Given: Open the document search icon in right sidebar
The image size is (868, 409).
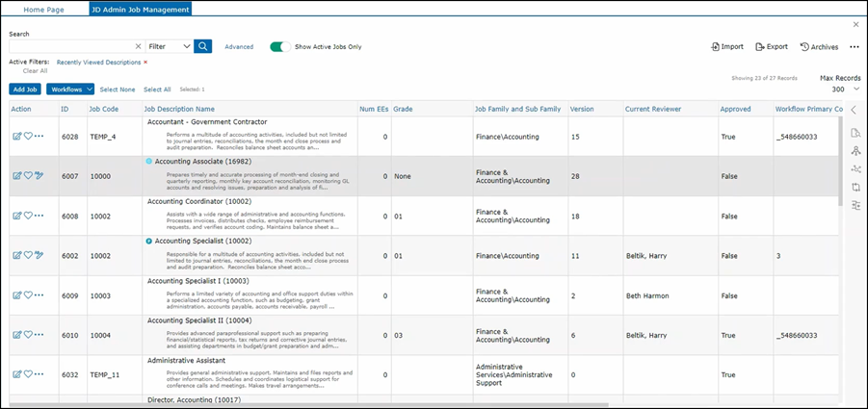Looking at the screenshot, I should pyautogui.click(x=855, y=132).
